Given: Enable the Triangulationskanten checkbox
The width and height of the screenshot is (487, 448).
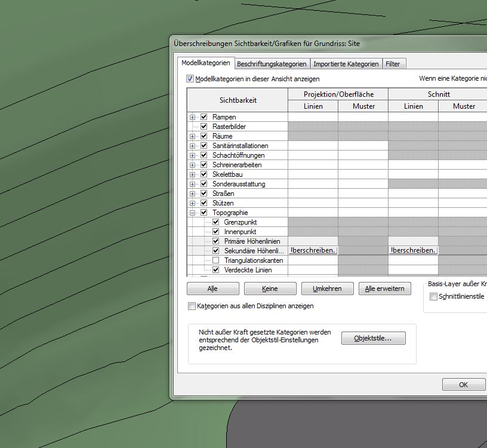Looking at the screenshot, I should [216, 260].
